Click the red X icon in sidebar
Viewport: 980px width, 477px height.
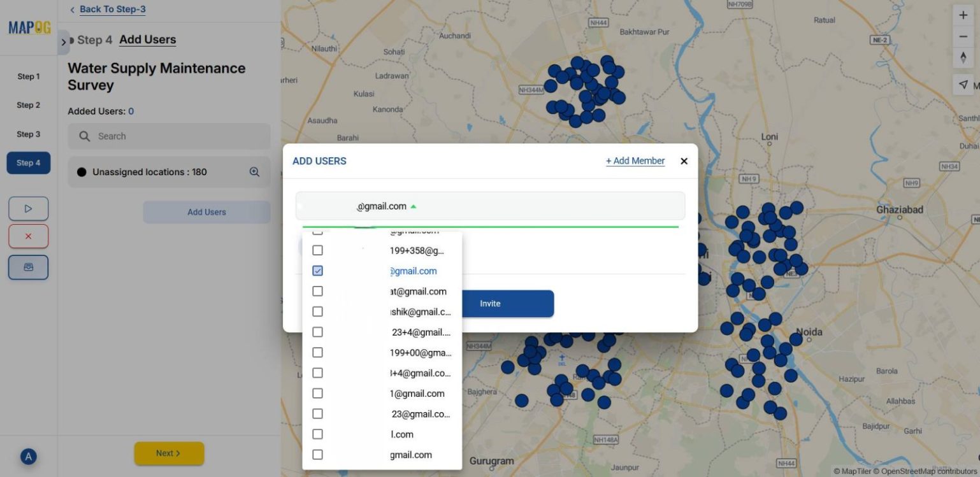point(28,236)
